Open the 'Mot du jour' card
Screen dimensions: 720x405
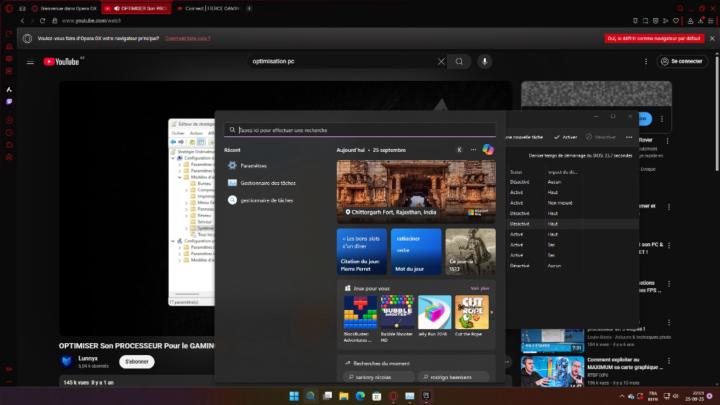coord(416,251)
